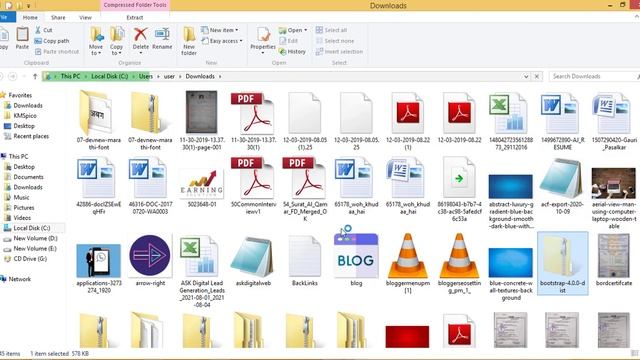The image size is (640, 360).
Task: Switch to the Share ribbon tab
Action: 58,18
